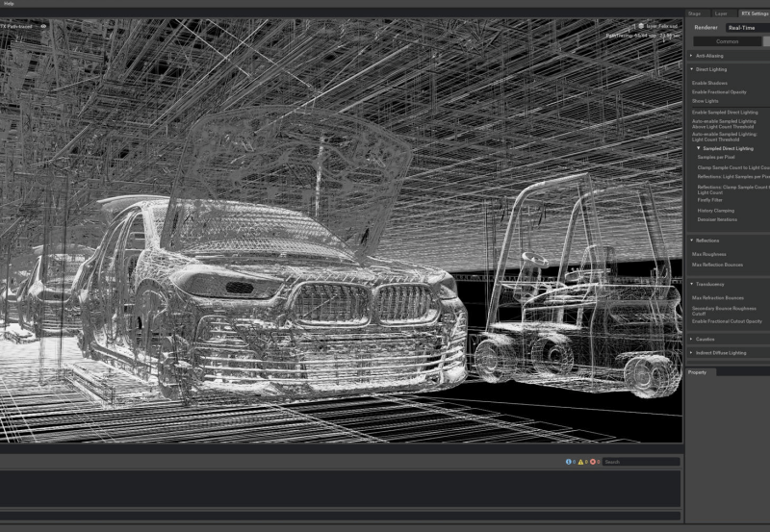
Task: Click the console log output area
Action: pyautogui.click(x=341, y=489)
